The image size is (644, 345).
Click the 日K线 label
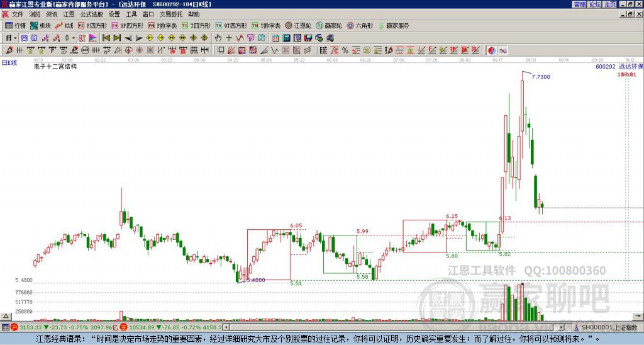9,62
